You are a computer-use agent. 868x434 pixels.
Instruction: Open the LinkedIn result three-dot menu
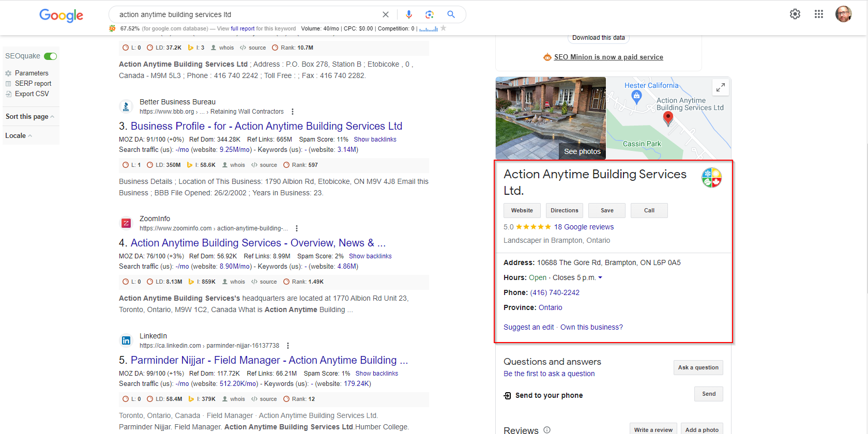click(288, 346)
